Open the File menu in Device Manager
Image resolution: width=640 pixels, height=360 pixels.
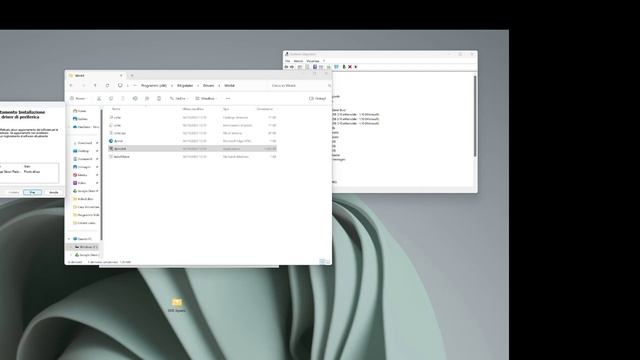(x=288, y=61)
